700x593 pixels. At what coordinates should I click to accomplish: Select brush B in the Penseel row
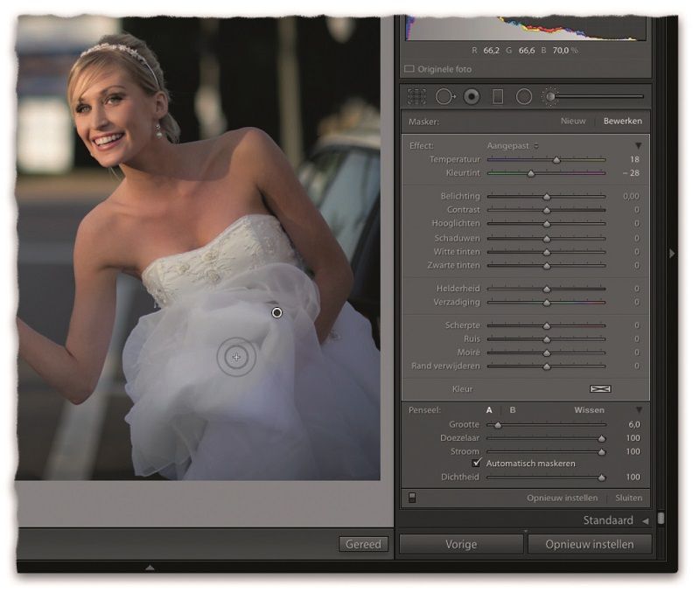click(x=513, y=410)
